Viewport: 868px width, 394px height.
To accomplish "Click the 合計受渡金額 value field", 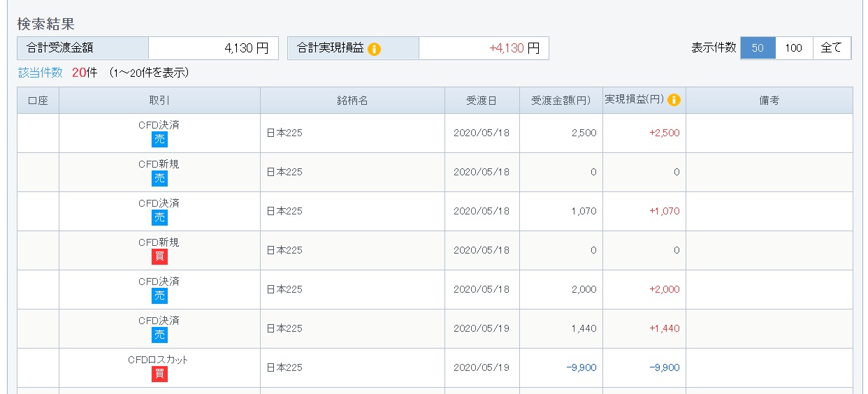I will point(213,48).
